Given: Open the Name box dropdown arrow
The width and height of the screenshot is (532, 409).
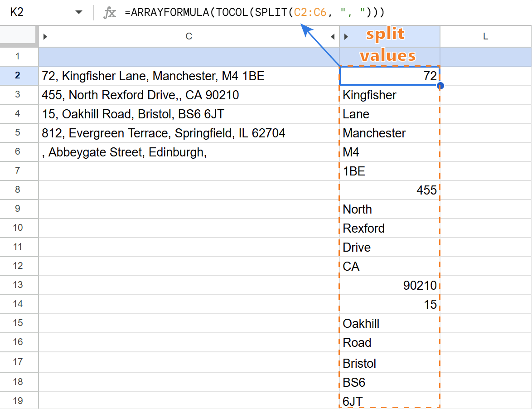Looking at the screenshot, I should 79,12.
